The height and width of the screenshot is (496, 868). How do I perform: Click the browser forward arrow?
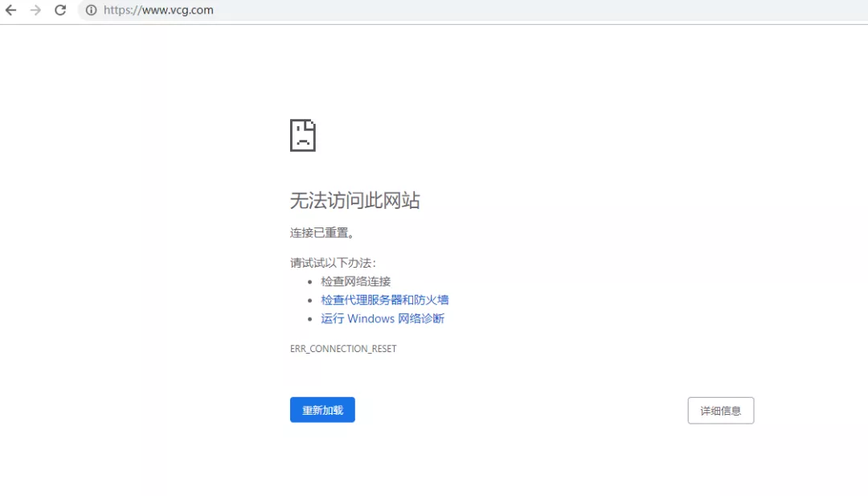[x=35, y=10]
